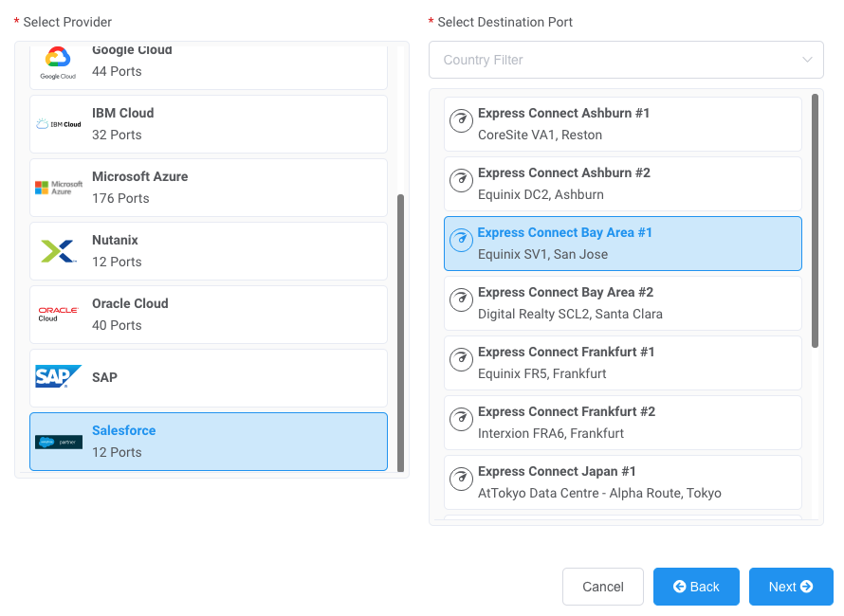Click gauge icon for Express Connect Bay Area #2
Viewport: 844px width, 616px height.
(461, 299)
